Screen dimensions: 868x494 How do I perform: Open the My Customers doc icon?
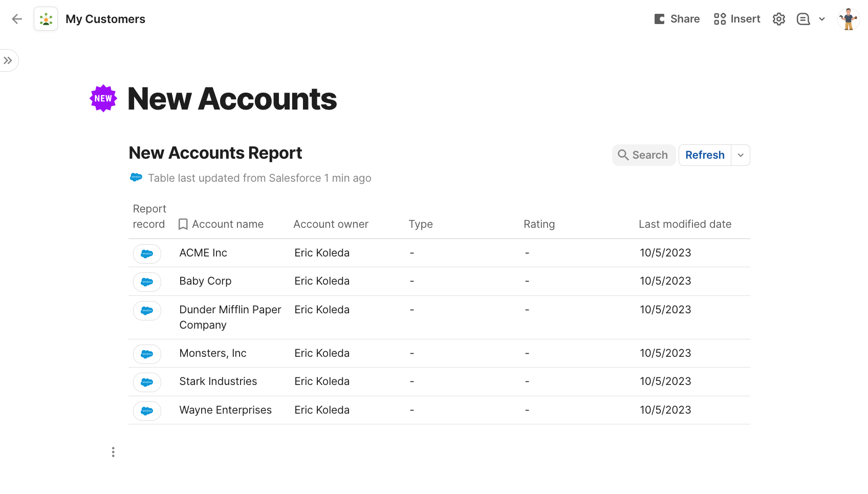pyautogui.click(x=46, y=19)
